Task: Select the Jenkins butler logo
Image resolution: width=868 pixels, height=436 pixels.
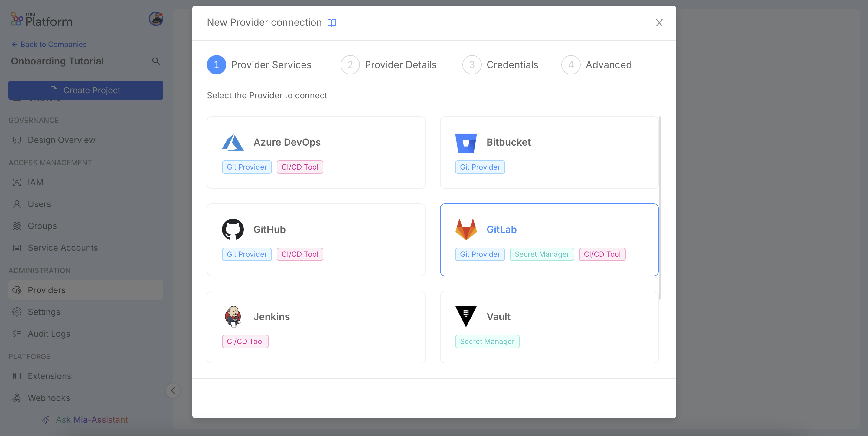Action: point(233,316)
